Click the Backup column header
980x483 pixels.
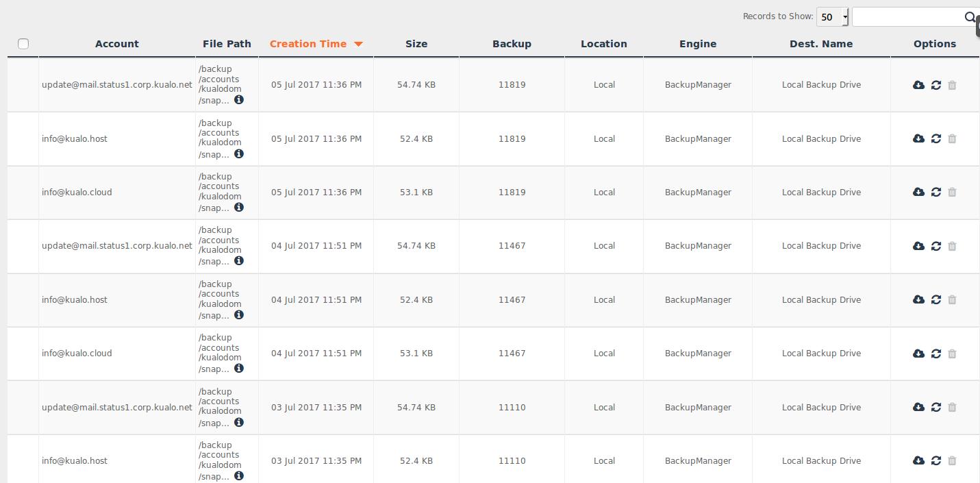click(512, 43)
